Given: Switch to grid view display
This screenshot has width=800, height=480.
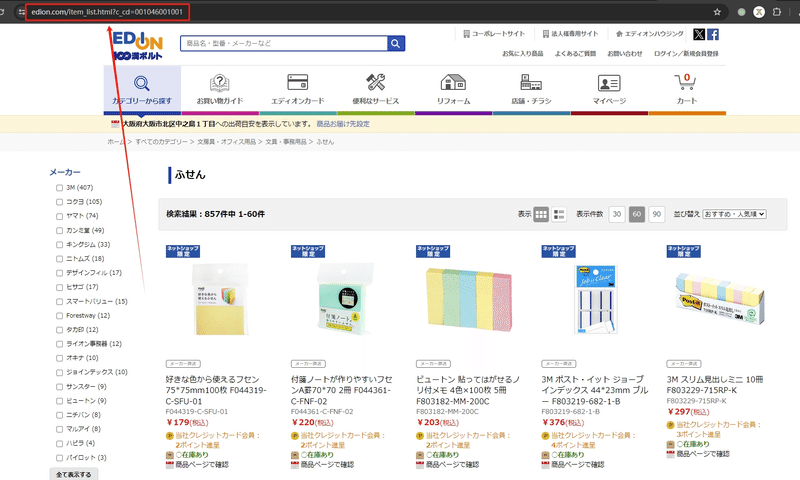Looking at the screenshot, I should pyautogui.click(x=541, y=214).
